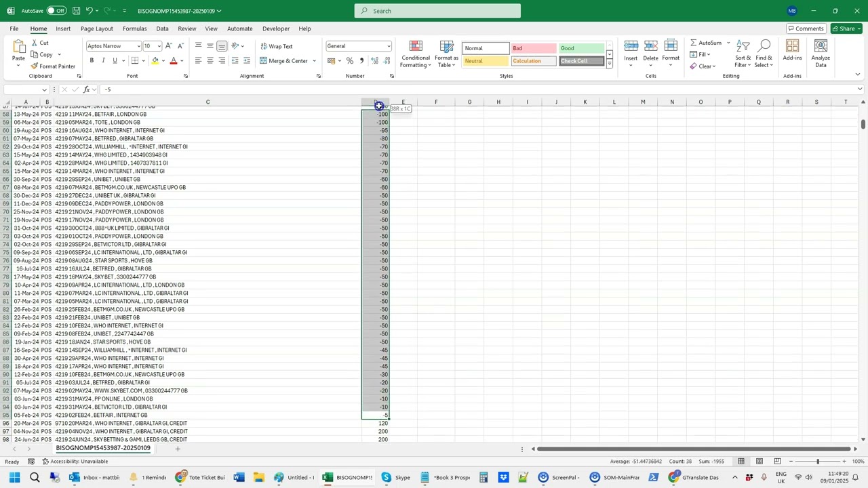Toggle Wrap Text on selected cells

coord(276,46)
